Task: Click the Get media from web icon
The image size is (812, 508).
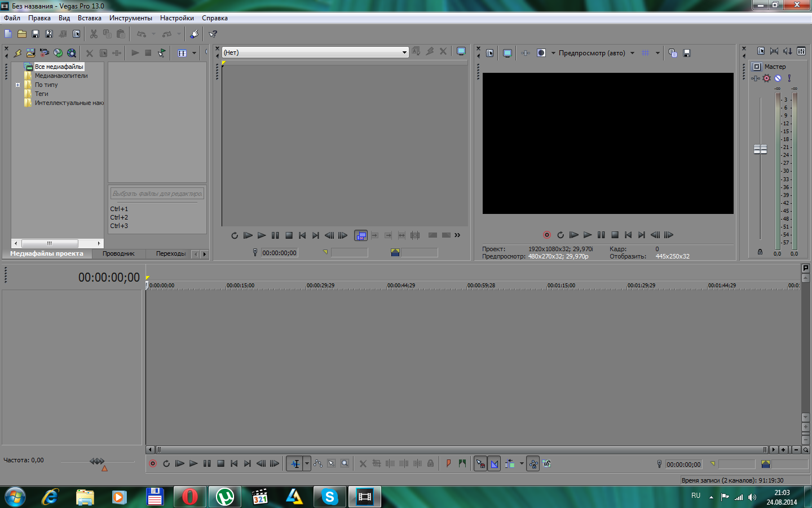Action: 72,53
